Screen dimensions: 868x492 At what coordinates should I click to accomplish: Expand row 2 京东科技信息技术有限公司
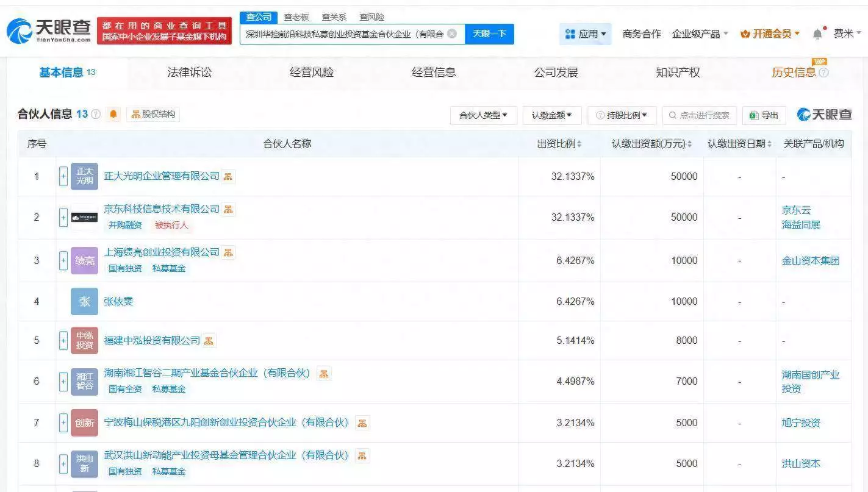(x=63, y=217)
